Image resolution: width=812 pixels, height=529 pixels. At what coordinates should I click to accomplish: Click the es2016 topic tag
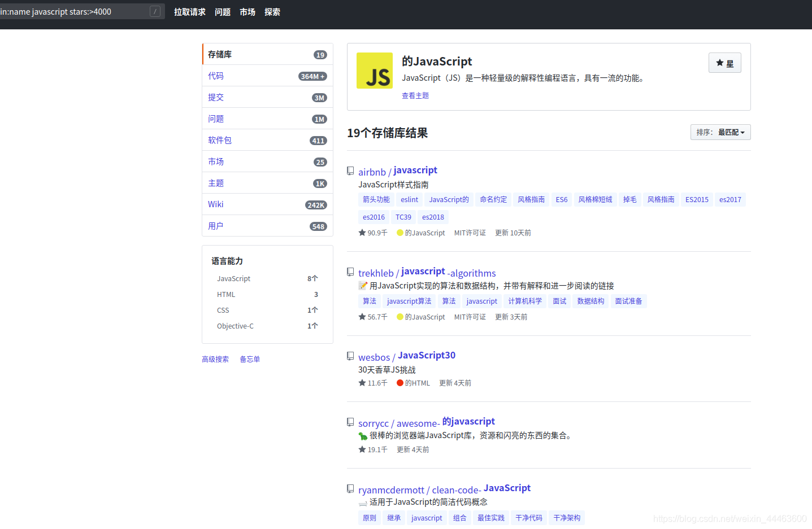pyautogui.click(x=374, y=217)
